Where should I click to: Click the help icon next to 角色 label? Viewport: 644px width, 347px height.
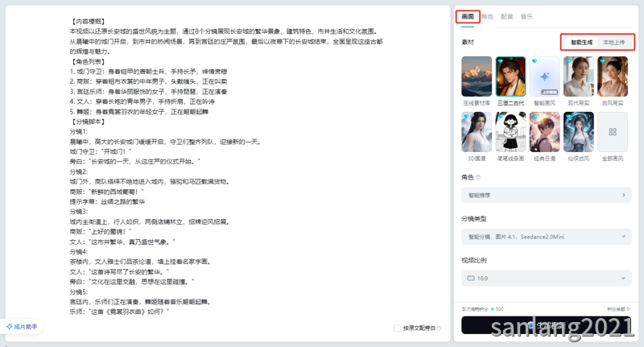478,177
